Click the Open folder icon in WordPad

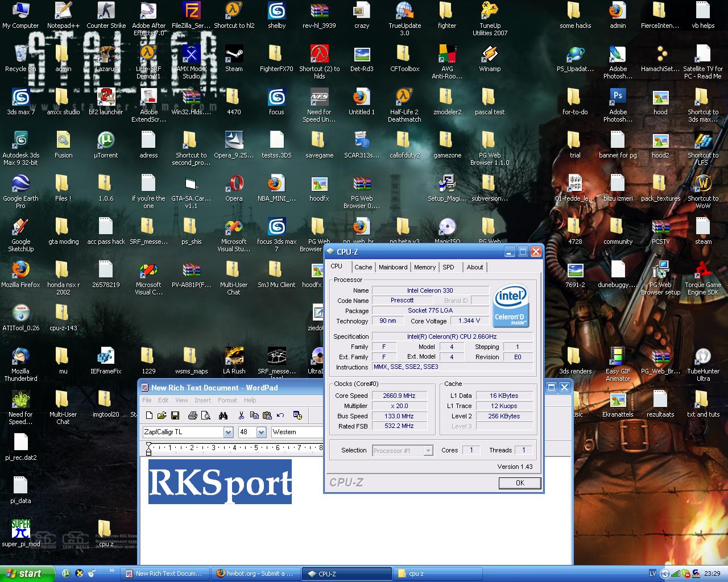pos(162,415)
